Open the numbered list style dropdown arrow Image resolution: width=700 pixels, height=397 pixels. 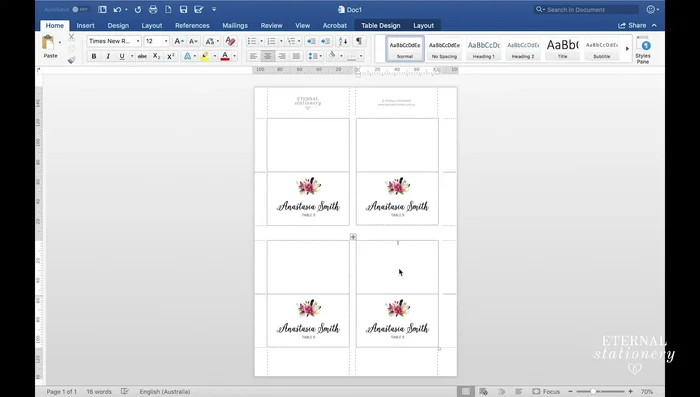(281, 41)
